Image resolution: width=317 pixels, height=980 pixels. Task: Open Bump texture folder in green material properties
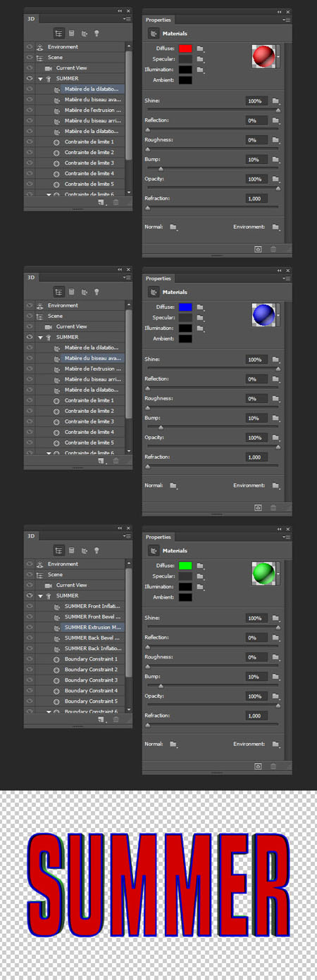coord(275,677)
